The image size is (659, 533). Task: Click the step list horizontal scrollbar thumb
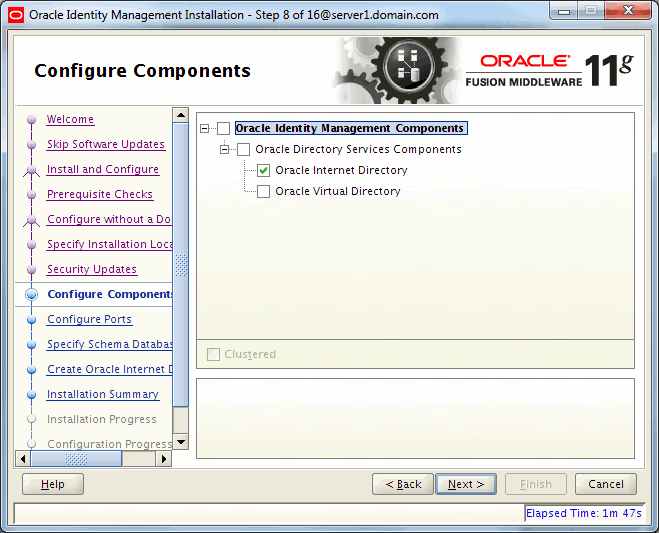76,459
